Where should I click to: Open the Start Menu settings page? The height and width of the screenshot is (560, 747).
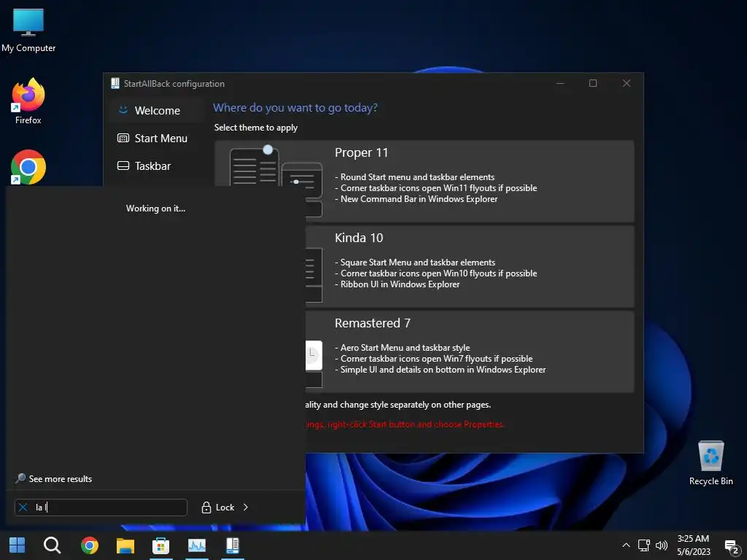(157, 138)
